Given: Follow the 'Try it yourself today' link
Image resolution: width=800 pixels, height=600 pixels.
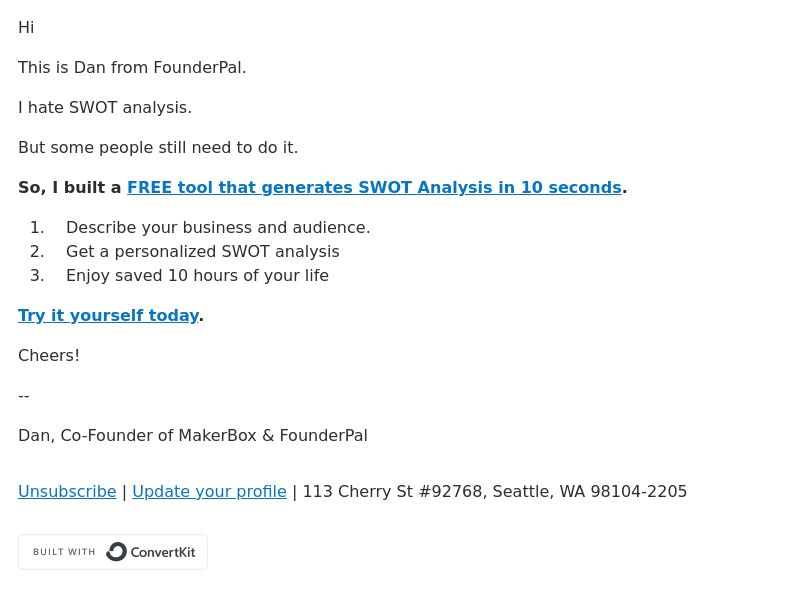Looking at the screenshot, I should 108,316.
